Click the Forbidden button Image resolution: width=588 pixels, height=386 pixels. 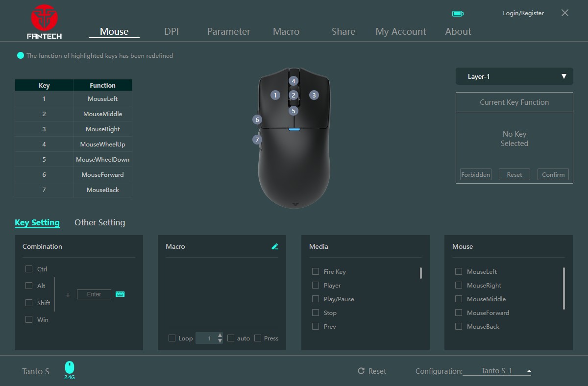476,174
